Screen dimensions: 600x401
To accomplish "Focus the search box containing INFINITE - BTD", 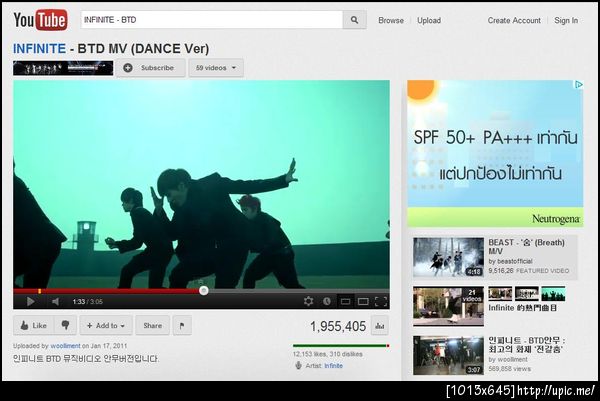I will 212,20.
